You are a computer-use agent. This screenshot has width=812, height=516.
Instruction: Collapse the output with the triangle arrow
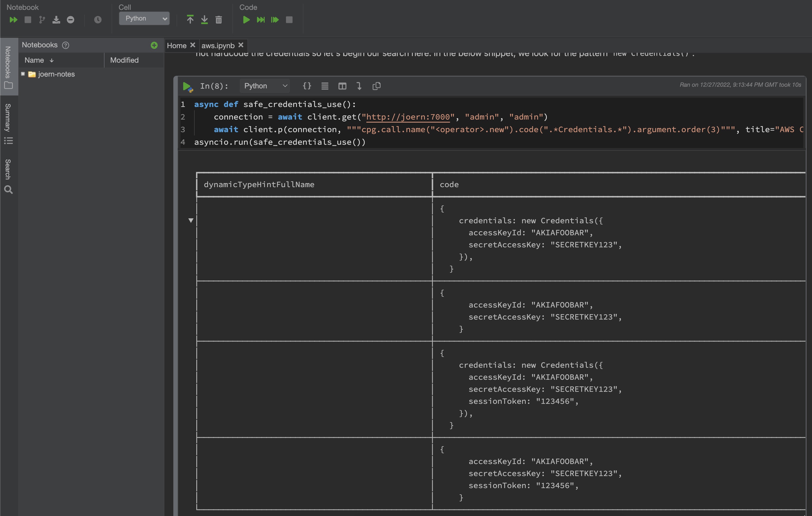click(191, 220)
